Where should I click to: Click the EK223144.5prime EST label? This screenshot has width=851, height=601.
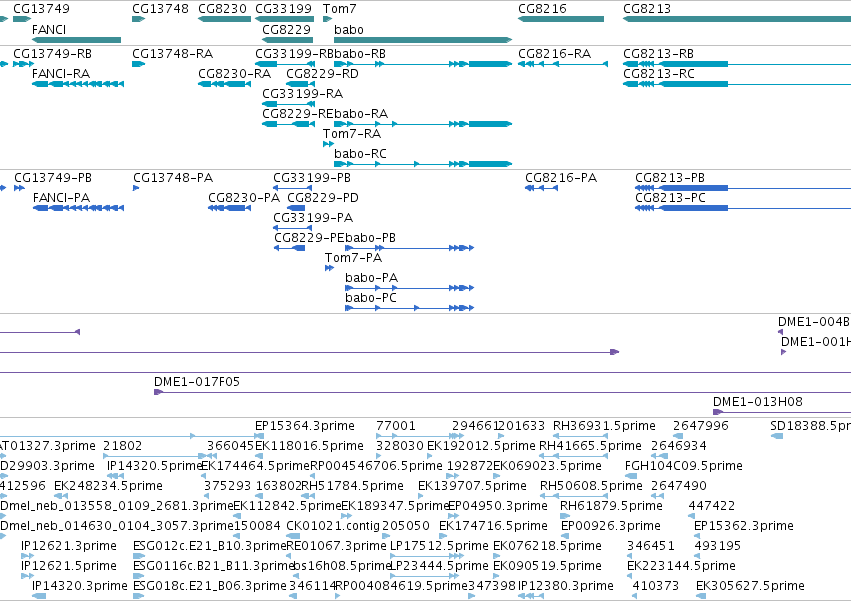click(681, 567)
